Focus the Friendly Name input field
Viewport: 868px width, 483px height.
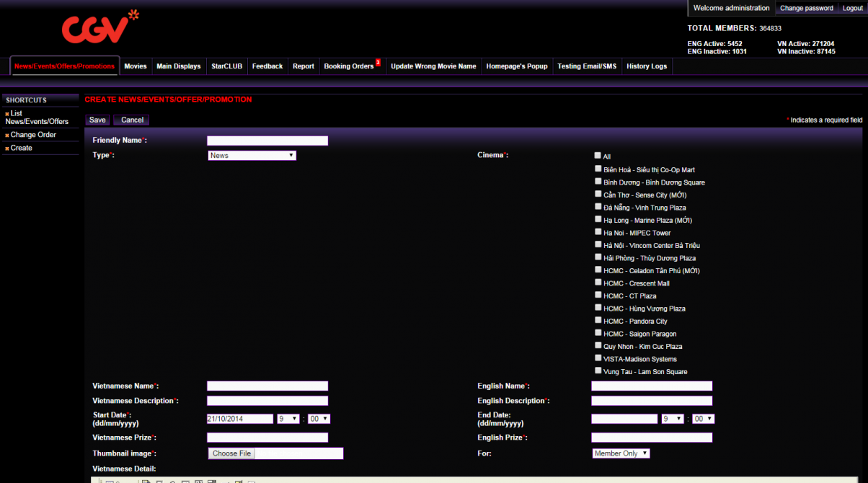pyautogui.click(x=267, y=141)
